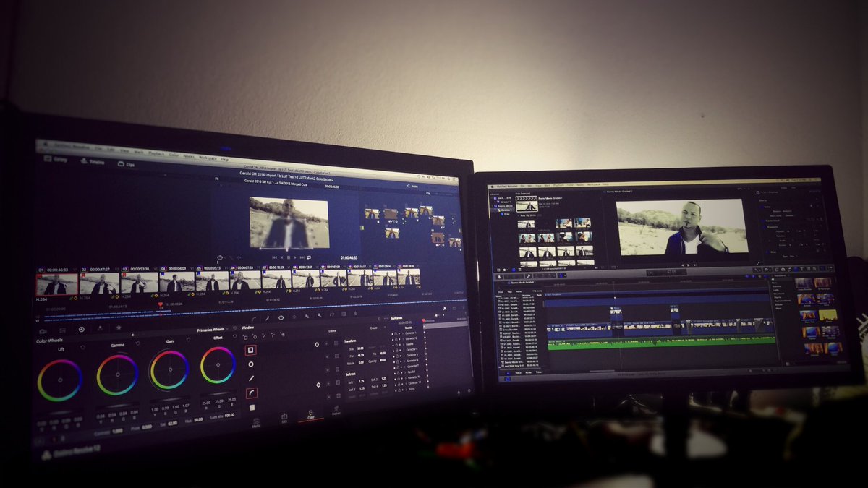
Task: Toggle the Polygon line power window
Action: click(x=251, y=378)
